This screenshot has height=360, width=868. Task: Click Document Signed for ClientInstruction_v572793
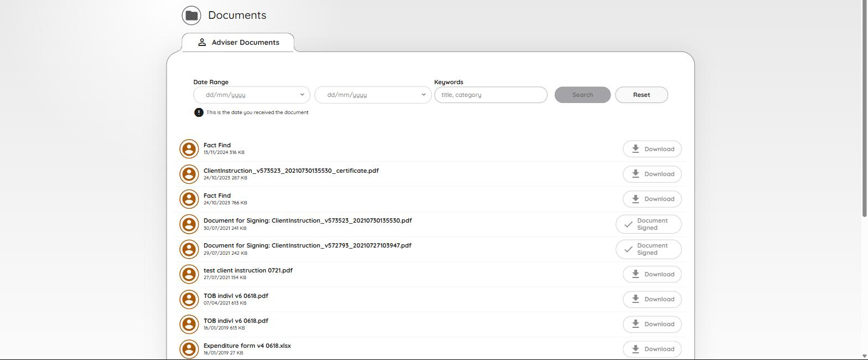tap(648, 249)
